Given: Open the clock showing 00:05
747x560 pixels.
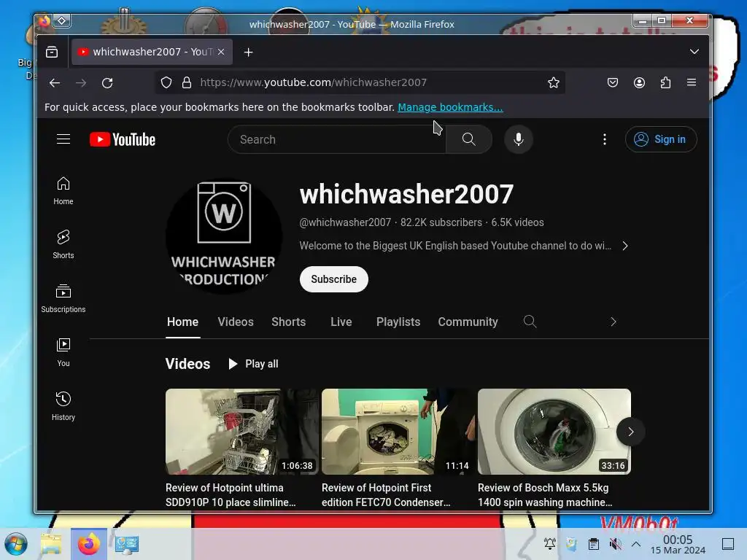Looking at the screenshot, I should tap(678, 544).
